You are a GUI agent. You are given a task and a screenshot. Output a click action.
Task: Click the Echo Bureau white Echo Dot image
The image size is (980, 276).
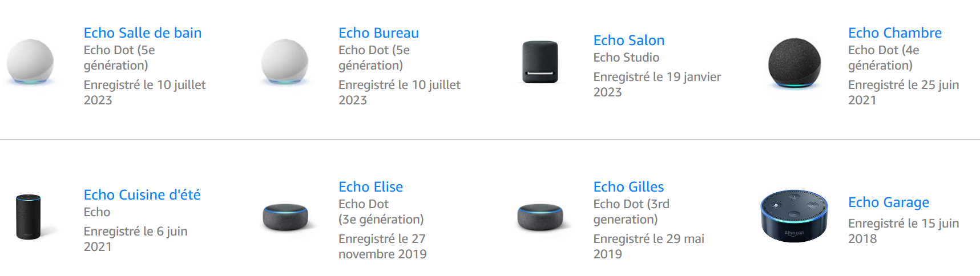[285, 62]
